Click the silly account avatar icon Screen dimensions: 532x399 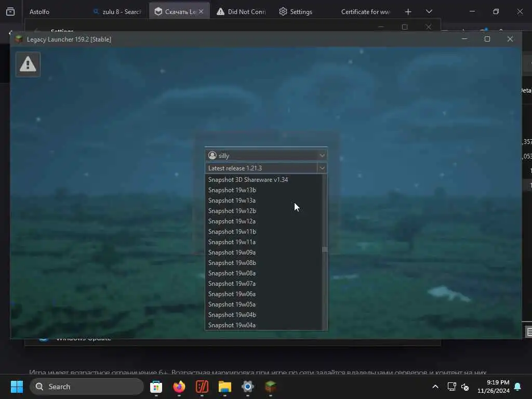tap(212, 155)
